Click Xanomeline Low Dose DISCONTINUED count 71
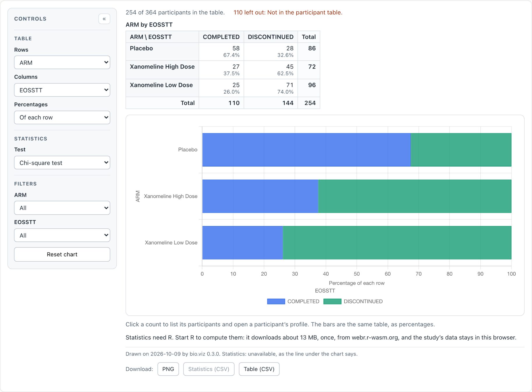This screenshot has width=532, height=392. pyautogui.click(x=290, y=85)
